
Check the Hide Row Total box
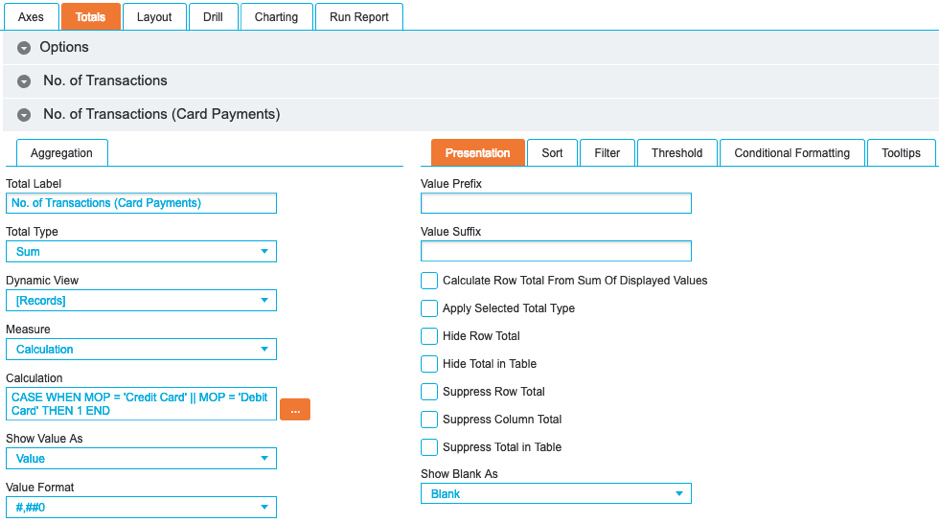coord(429,336)
